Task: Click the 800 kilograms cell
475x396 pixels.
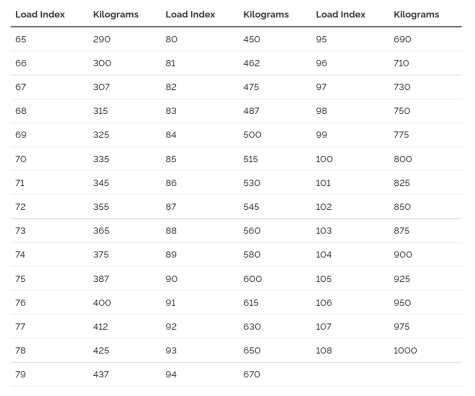Action: [403, 159]
